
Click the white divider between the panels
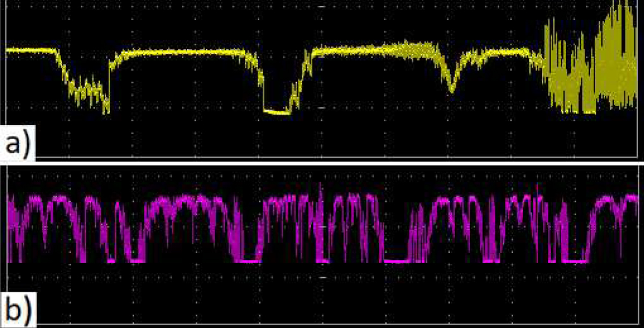[322, 162]
